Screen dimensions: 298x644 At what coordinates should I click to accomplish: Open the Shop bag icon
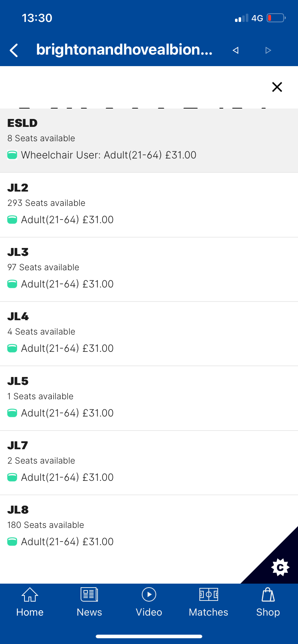tap(268, 595)
